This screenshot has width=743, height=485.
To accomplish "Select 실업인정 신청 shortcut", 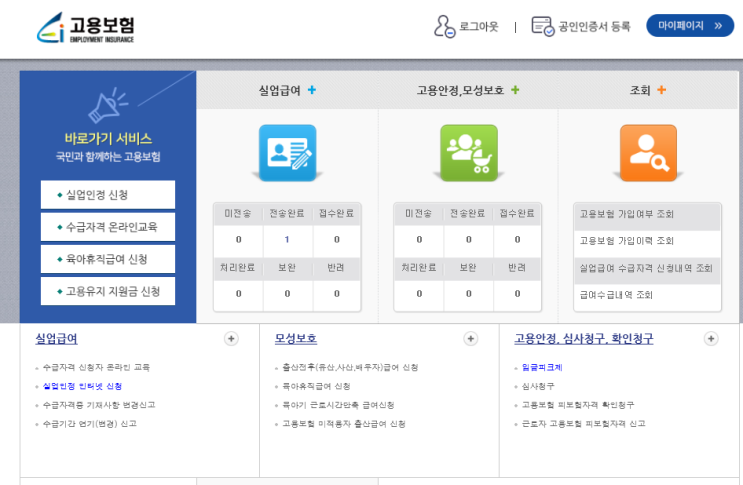I will pos(108,195).
